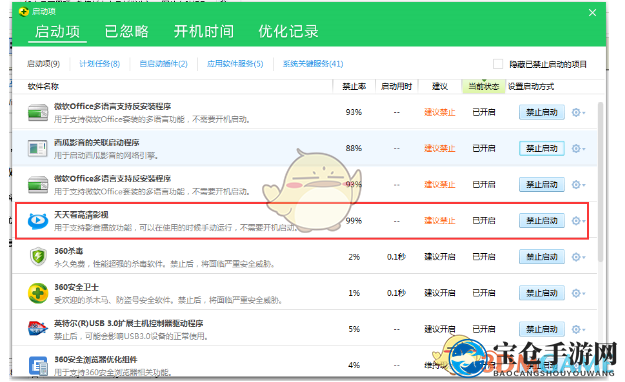Click the 英特尔 USB 3.0 driver icon

click(x=38, y=329)
